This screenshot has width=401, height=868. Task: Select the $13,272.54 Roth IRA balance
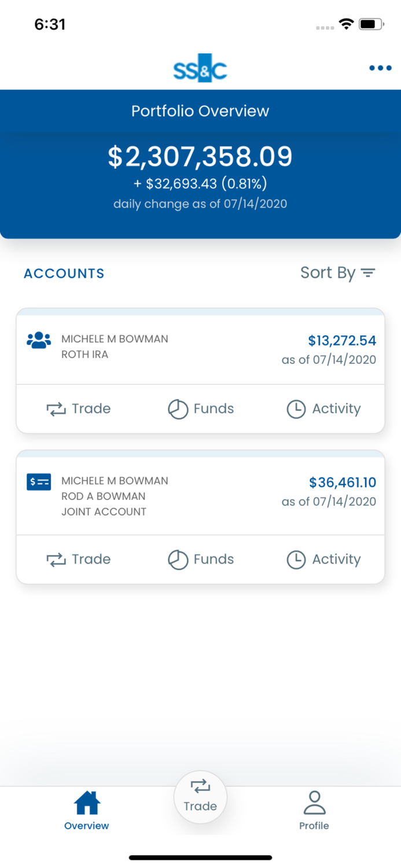point(343,340)
